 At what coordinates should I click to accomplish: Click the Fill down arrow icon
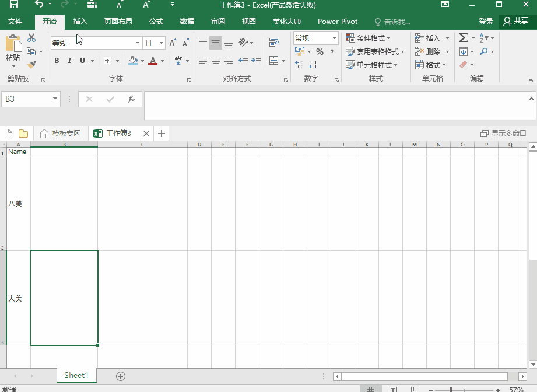coord(464,51)
